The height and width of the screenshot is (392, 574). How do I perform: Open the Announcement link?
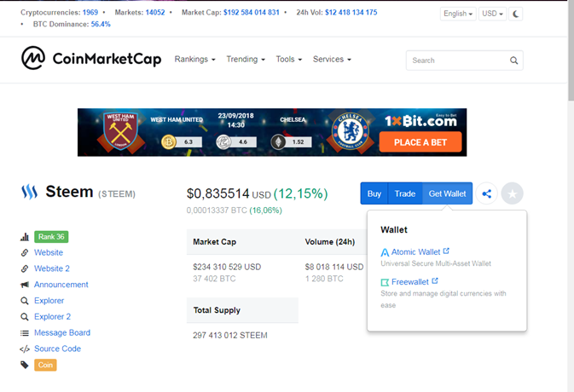coord(61,285)
